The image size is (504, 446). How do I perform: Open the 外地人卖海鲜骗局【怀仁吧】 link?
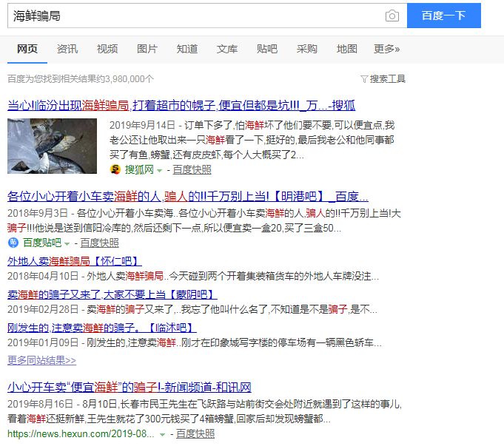(74, 261)
